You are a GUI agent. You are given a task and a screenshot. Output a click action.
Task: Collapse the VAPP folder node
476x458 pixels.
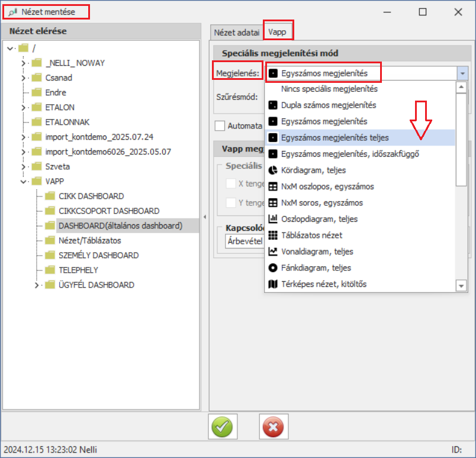point(23,182)
